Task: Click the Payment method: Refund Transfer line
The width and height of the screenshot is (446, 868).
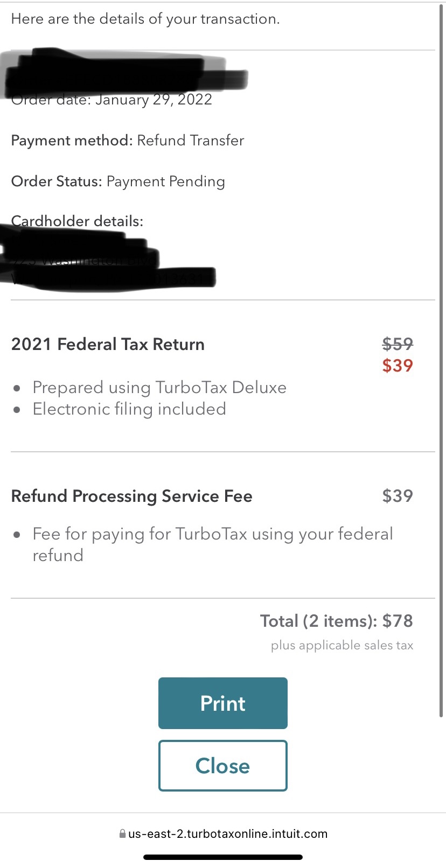Action: tap(128, 141)
